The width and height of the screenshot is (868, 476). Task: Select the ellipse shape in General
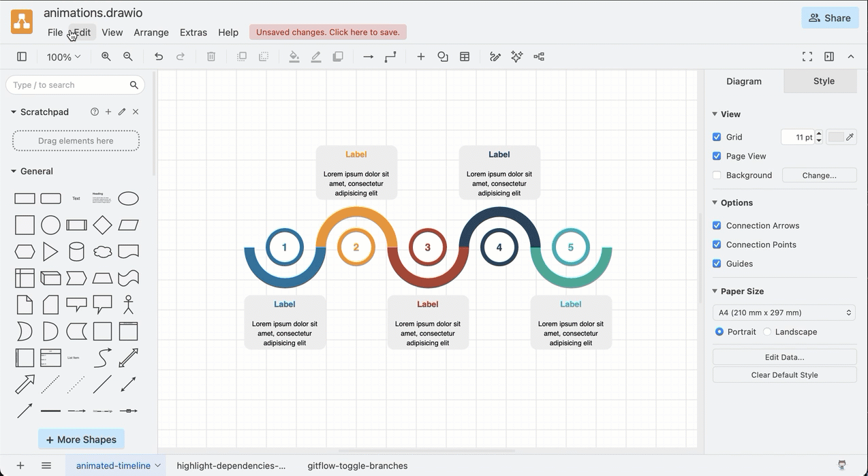coord(128,199)
